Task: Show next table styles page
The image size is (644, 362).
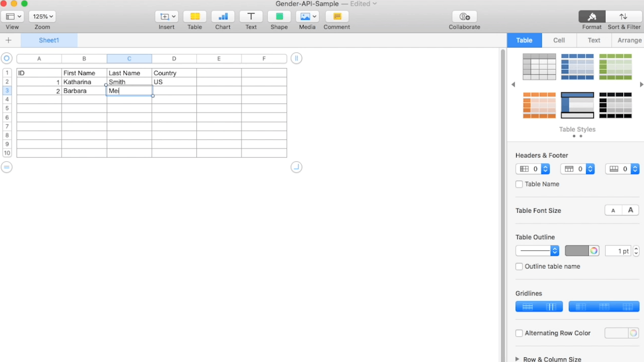Action: click(641, 84)
